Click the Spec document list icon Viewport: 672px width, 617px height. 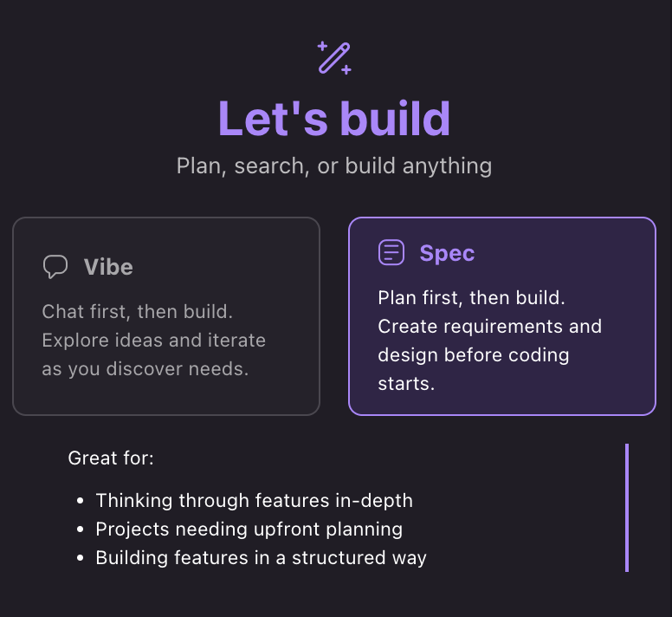click(391, 253)
